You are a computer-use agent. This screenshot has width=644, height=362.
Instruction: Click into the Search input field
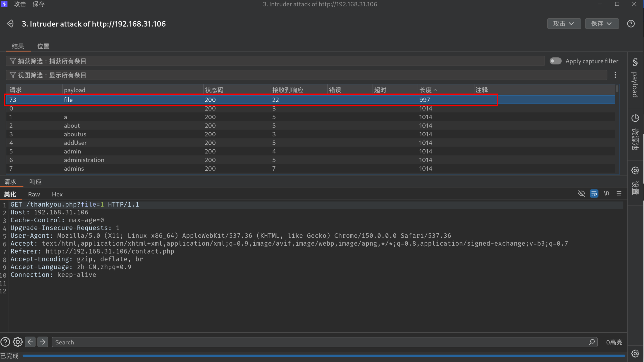(x=325, y=342)
